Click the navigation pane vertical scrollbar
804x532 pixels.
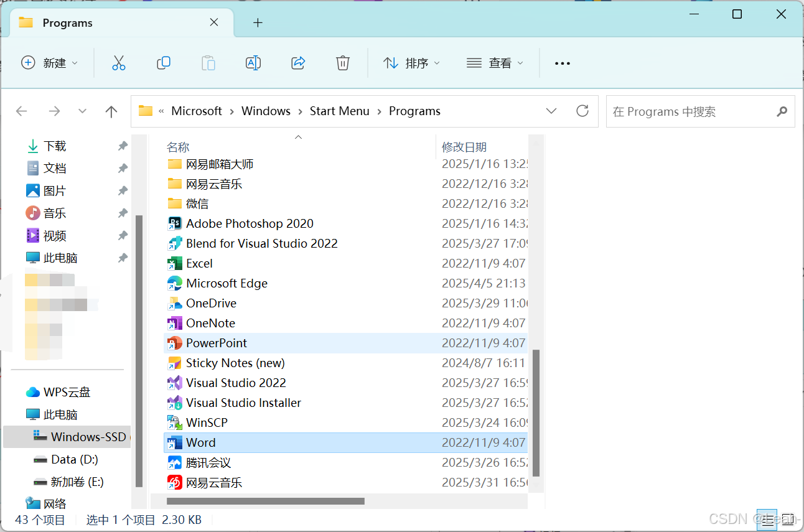click(x=139, y=352)
